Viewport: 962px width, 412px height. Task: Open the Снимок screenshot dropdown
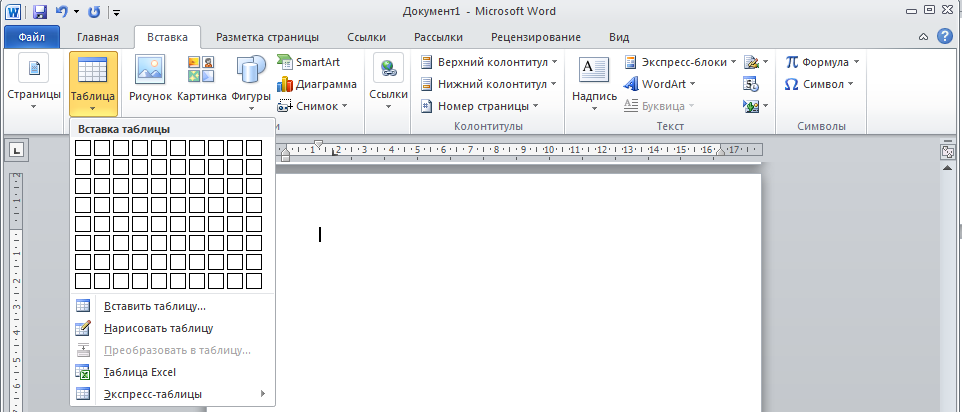click(312, 106)
